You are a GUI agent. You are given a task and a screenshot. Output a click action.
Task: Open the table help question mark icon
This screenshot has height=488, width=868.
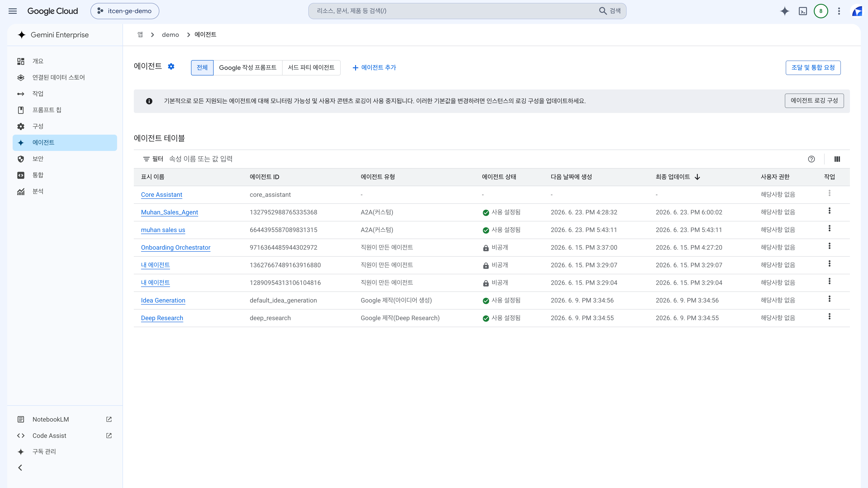coord(811,159)
